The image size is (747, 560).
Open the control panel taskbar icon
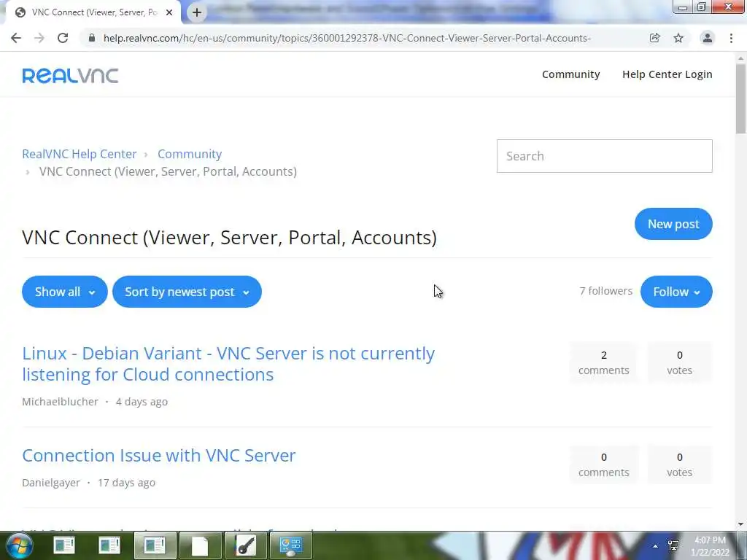tap(290, 545)
